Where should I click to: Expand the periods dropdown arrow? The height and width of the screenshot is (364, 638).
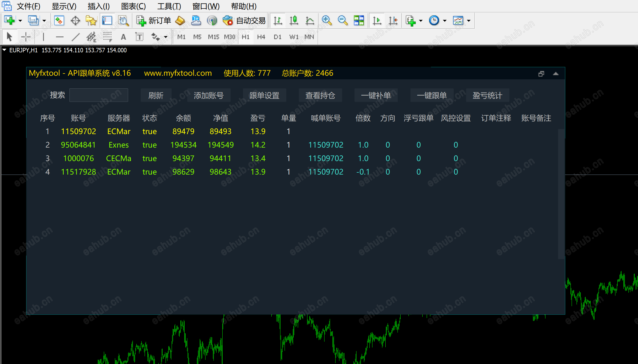click(445, 21)
